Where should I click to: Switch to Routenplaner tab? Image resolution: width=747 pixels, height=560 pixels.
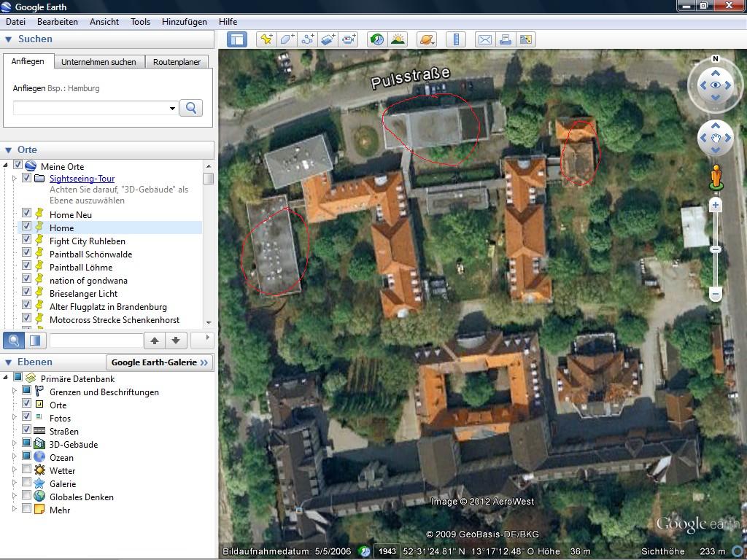pyautogui.click(x=177, y=62)
